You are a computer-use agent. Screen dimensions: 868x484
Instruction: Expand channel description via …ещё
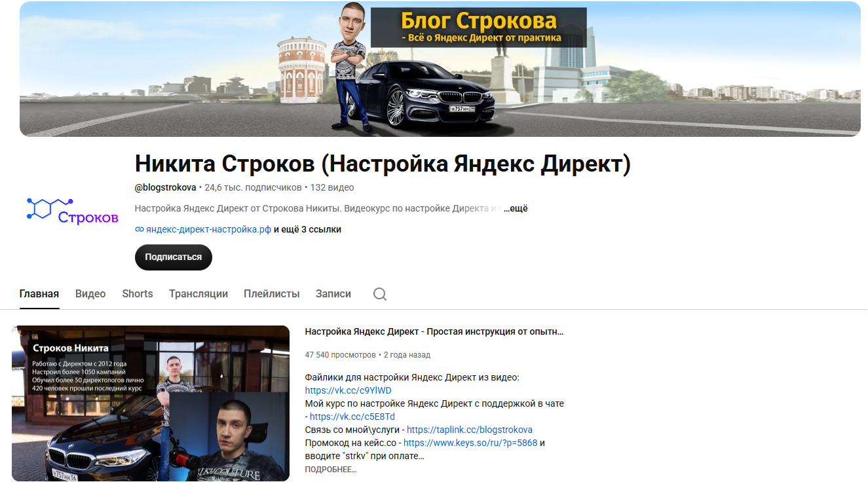[516, 208]
